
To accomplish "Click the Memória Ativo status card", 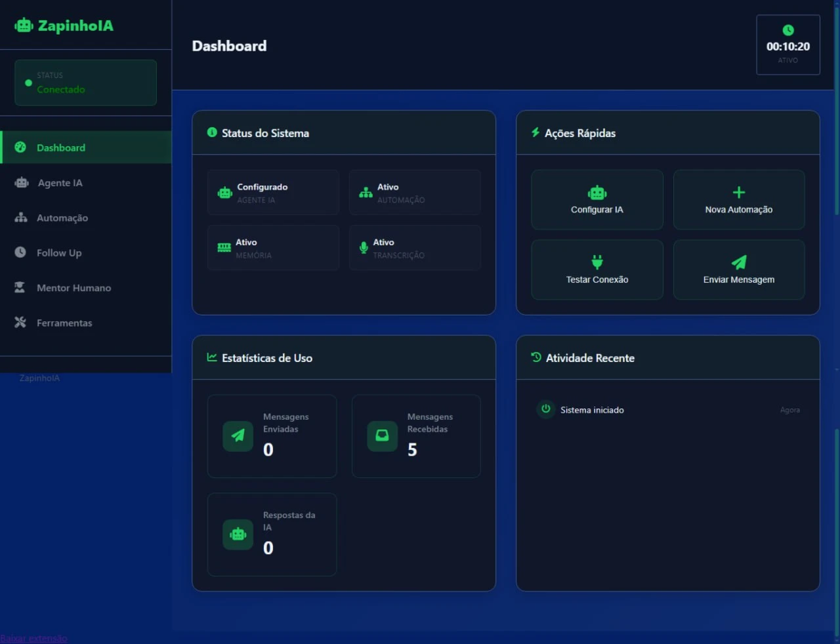I will [x=273, y=248].
